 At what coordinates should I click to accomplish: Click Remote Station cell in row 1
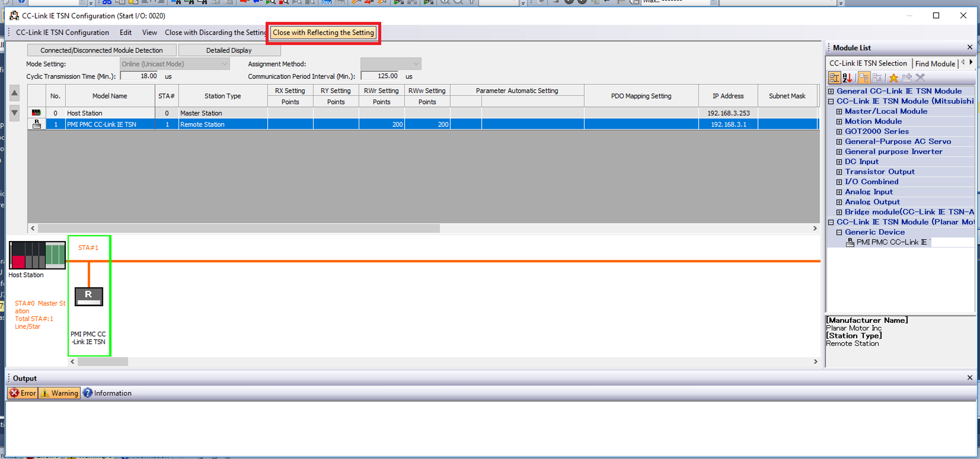223,124
